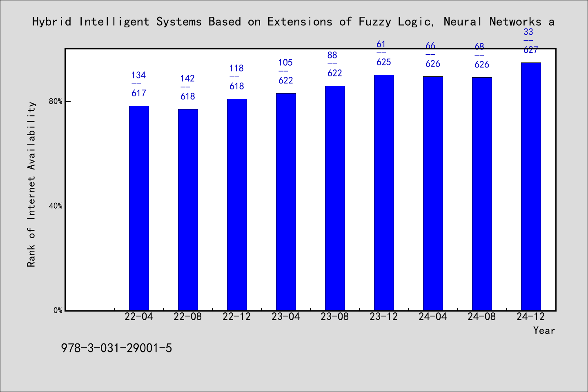Click the x-axis label 23-08
588x392 pixels.
(335, 317)
